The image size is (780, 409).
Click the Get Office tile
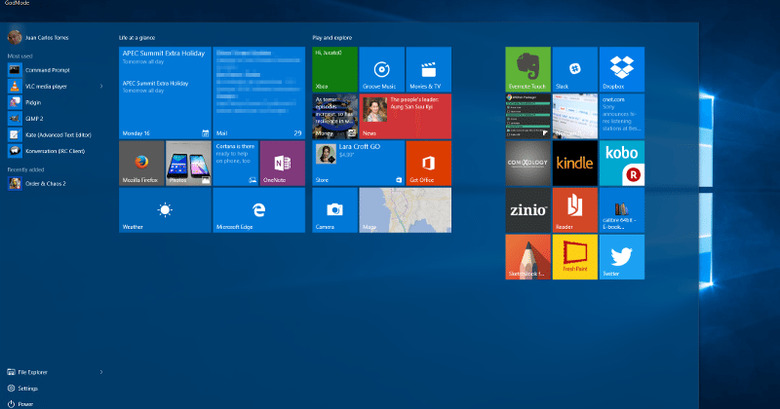[428, 163]
